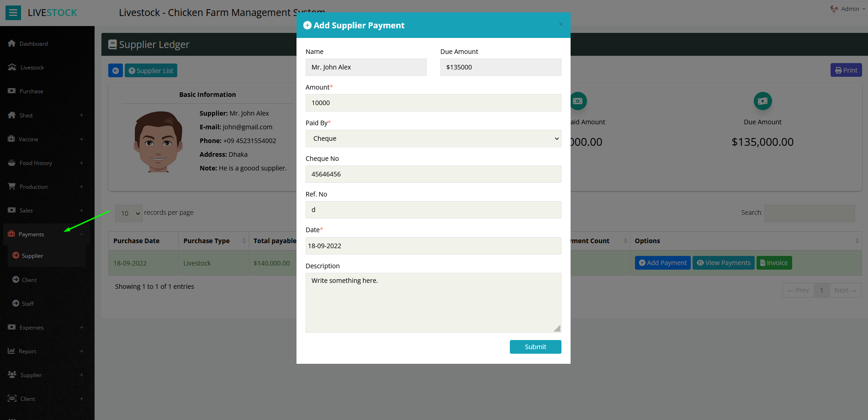Click the Print button
The image size is (868, 420).
click(x=846, y=70)
